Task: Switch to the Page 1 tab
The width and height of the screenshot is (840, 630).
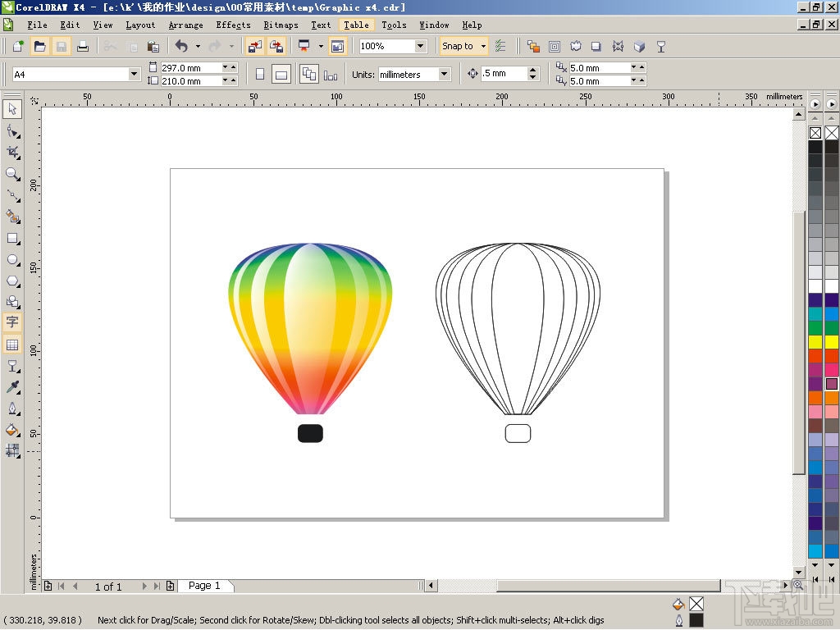Action: (x=205, y=586)
